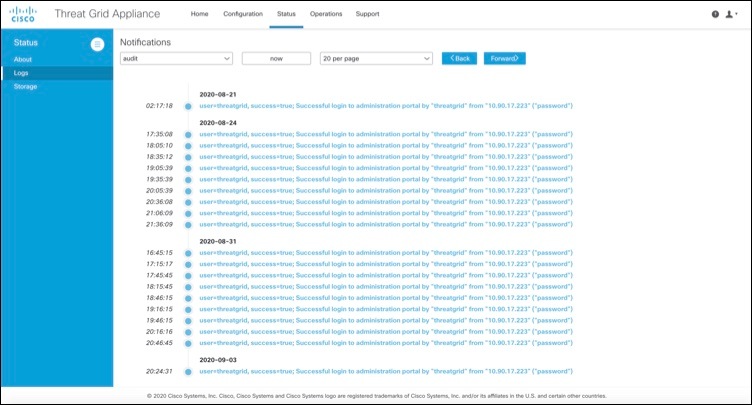Open the user account menu icon

coord(731,14)
